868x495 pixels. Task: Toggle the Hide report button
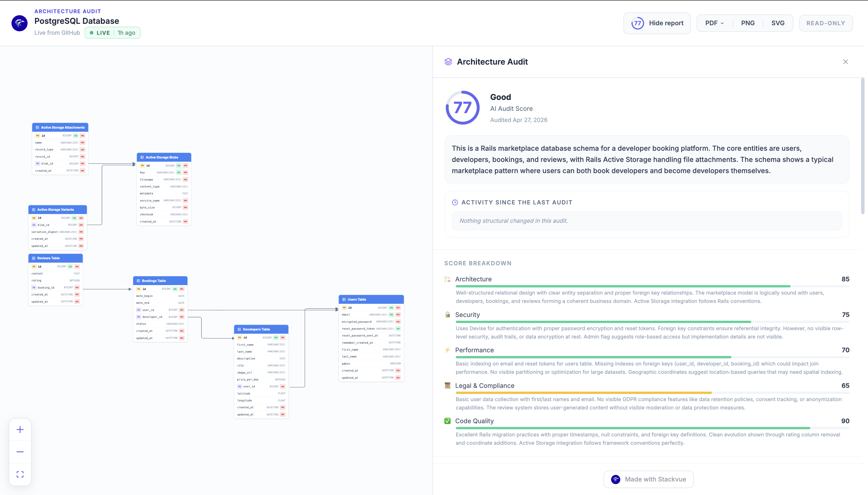click(657, 23)
